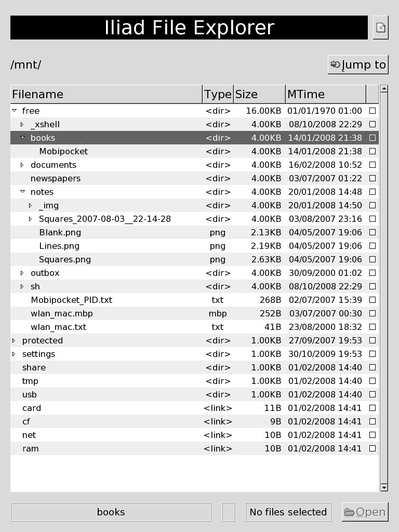Click the disabled Open folder button
Viewport: 399px width, 532px height.
tap(365, 512)
